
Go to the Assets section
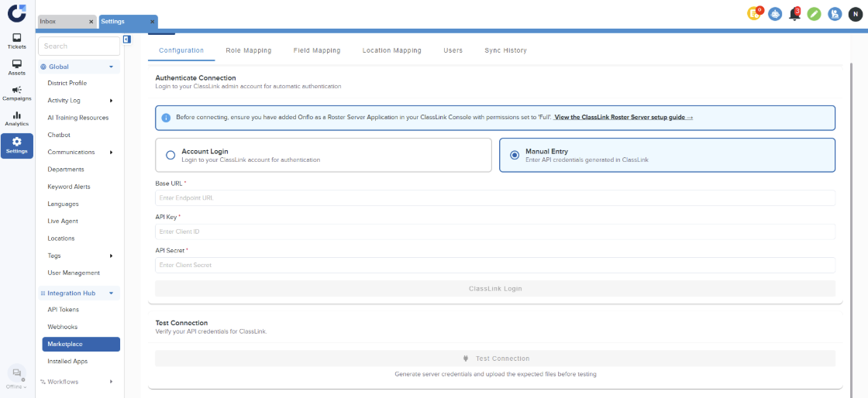[17, 67]
